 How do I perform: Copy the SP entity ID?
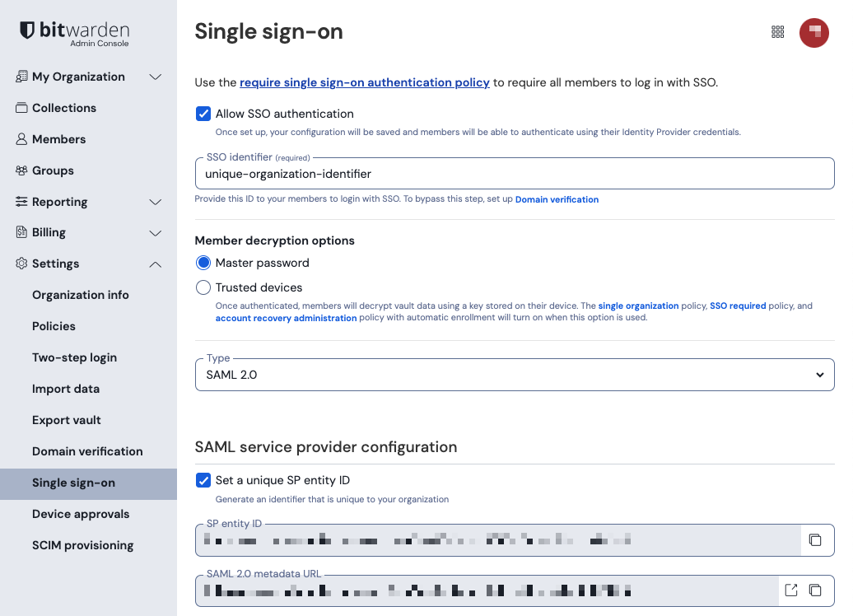point(816,539)
